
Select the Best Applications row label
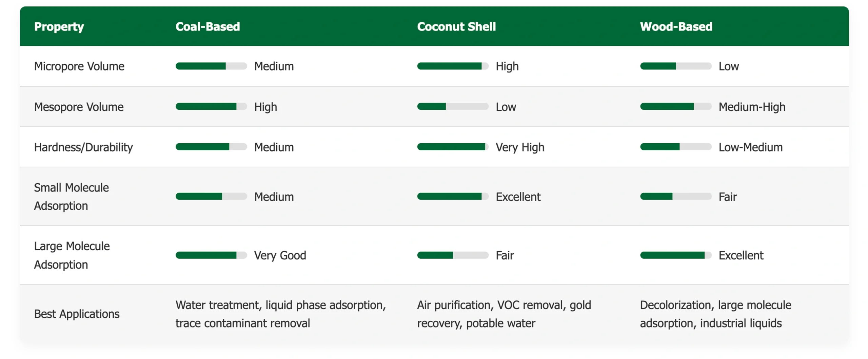(77, 314)
